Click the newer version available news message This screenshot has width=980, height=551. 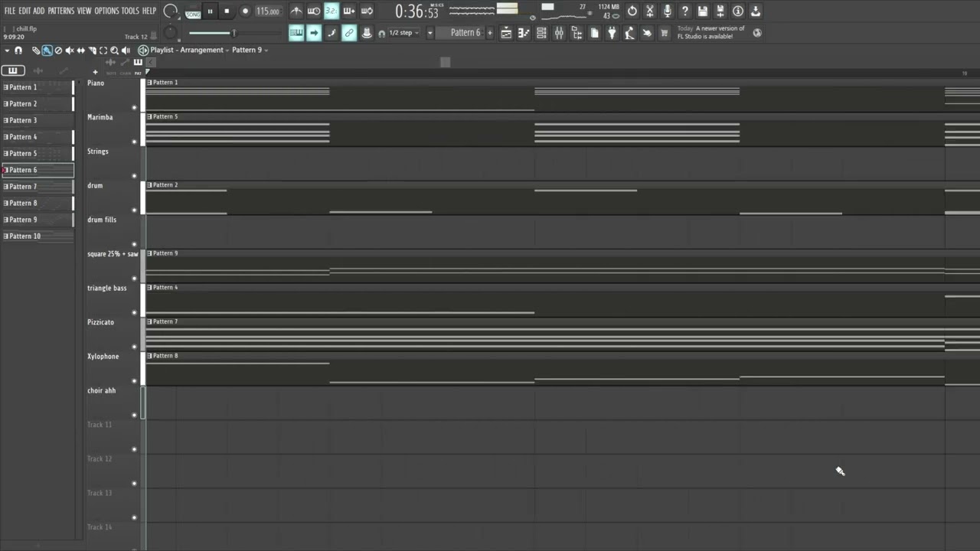710,32
